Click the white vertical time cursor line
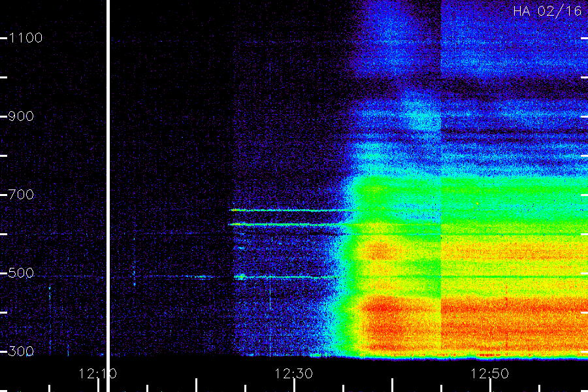This screenshot has height=392, width=588. (x=108, y=196)
